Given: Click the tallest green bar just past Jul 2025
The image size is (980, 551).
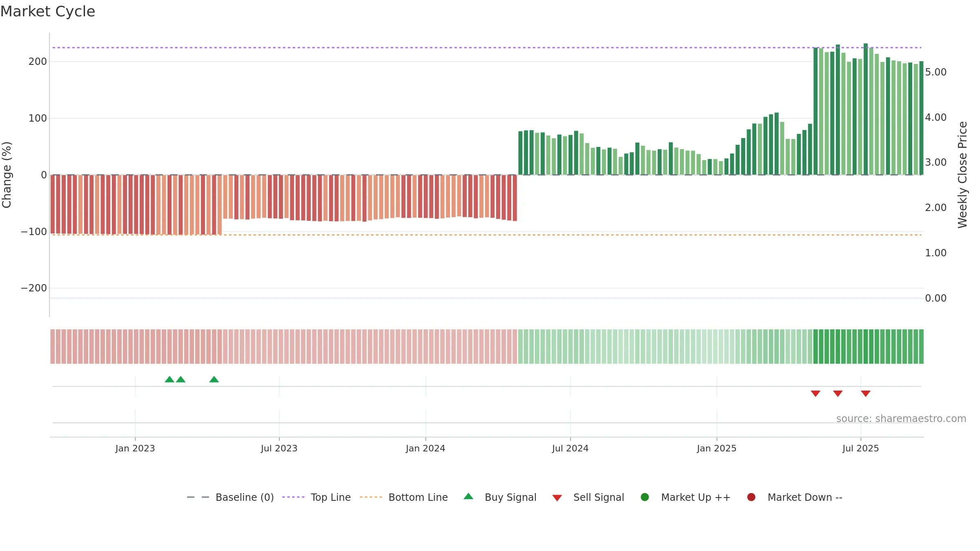Looking at the screenshot, I should point(866,109).
